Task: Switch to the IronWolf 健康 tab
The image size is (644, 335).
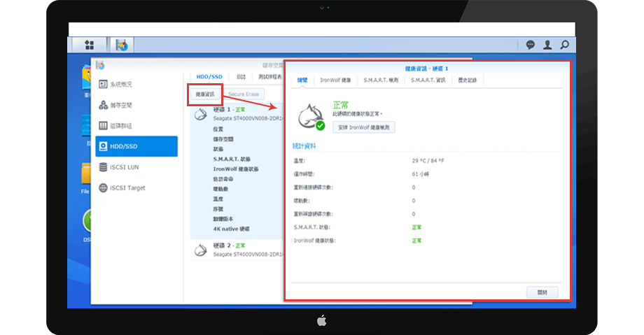Action: pyautogui.click(x=335, y=80)
